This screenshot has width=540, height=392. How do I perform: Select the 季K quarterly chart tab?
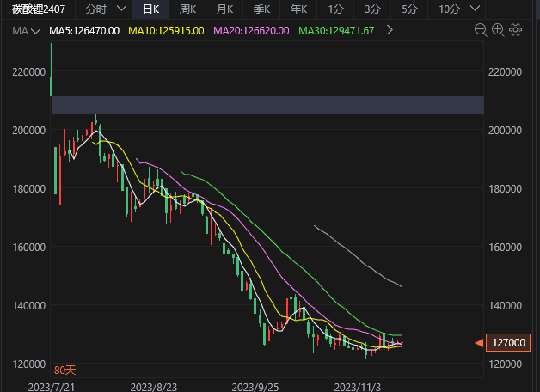(x=261, y=9)
